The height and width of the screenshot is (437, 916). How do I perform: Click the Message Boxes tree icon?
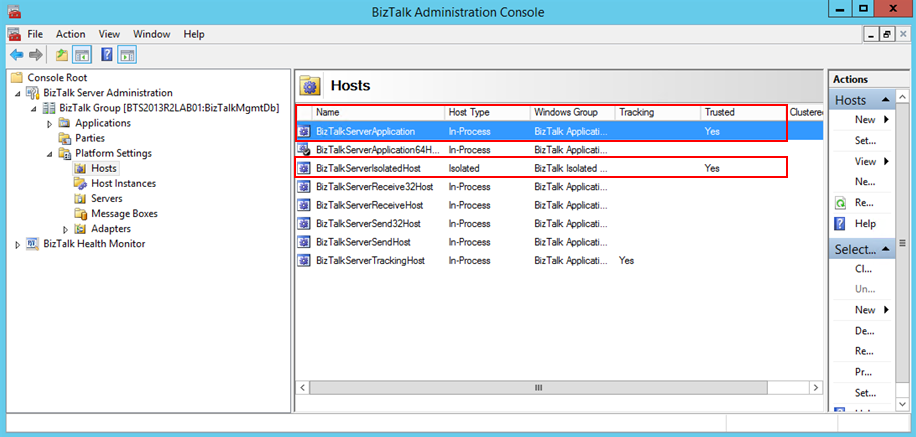coord(80,213)
